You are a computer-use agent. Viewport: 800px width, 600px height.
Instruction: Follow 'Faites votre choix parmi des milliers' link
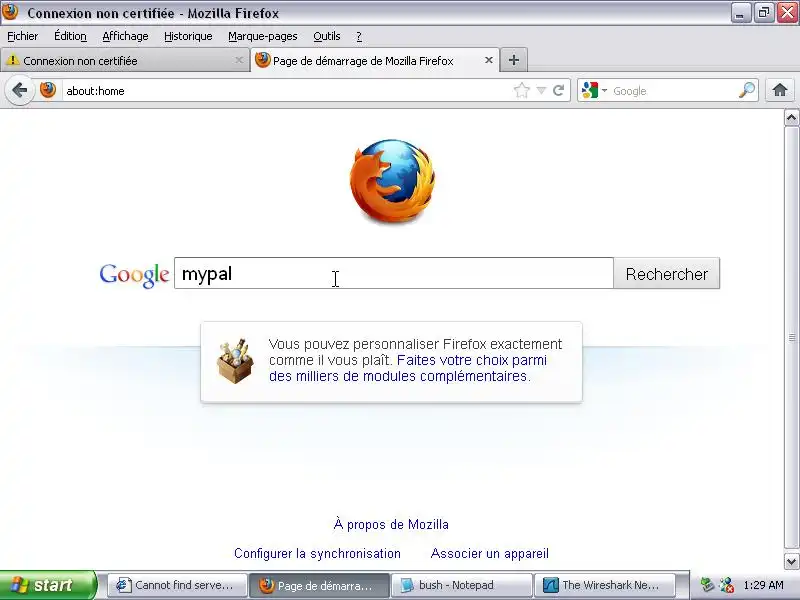408,368
